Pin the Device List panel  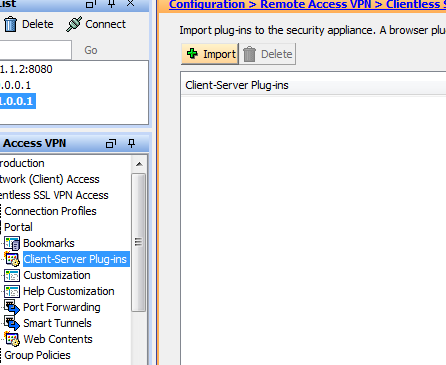112,4
